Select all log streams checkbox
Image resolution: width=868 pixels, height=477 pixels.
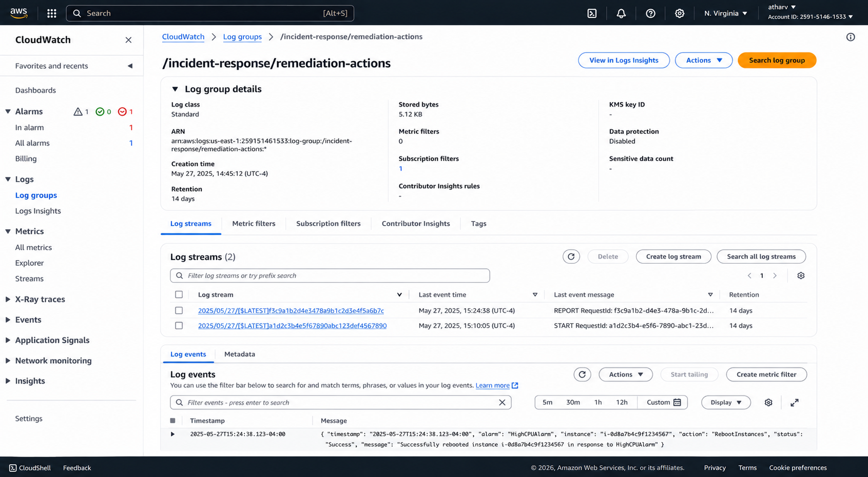tap(179, 294)
